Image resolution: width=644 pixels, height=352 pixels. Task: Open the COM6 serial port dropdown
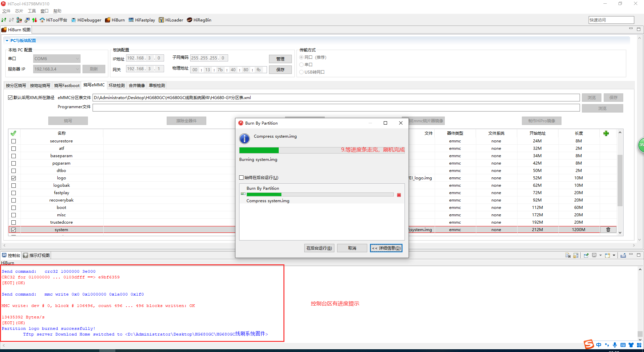tap(57, 59)
